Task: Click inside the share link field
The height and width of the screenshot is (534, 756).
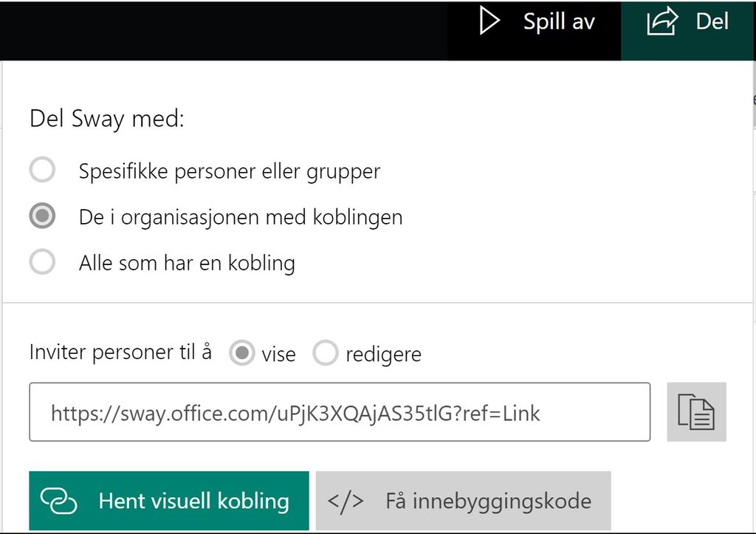Action: (340, 412)
